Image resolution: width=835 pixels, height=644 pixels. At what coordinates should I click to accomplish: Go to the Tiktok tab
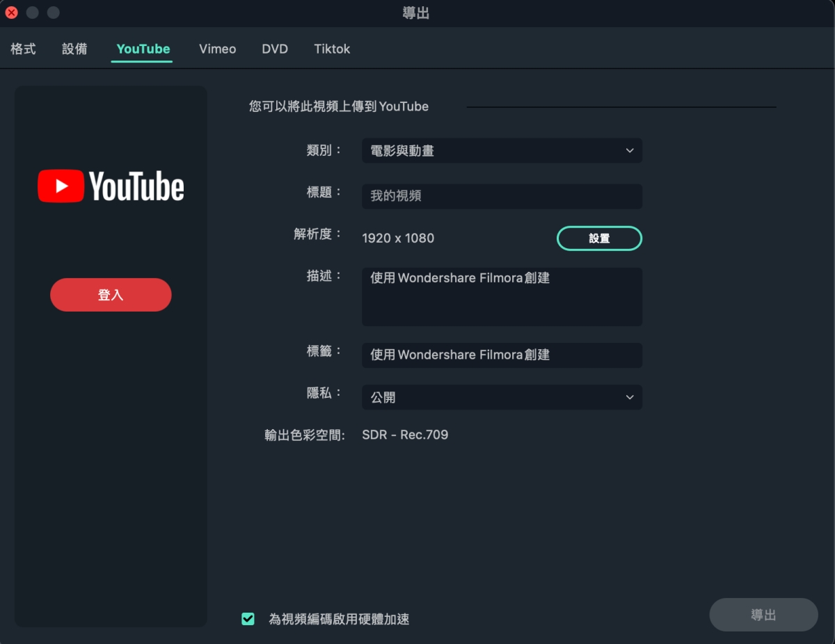pyautogui.click(x=332, y=49)
